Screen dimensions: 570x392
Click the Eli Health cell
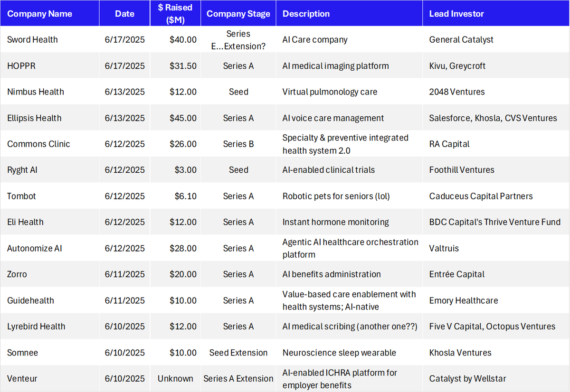tap(49, 222)
